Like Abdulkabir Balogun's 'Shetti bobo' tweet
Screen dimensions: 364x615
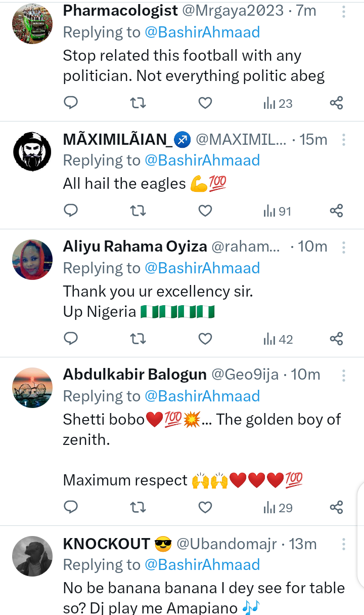(205, 507)
